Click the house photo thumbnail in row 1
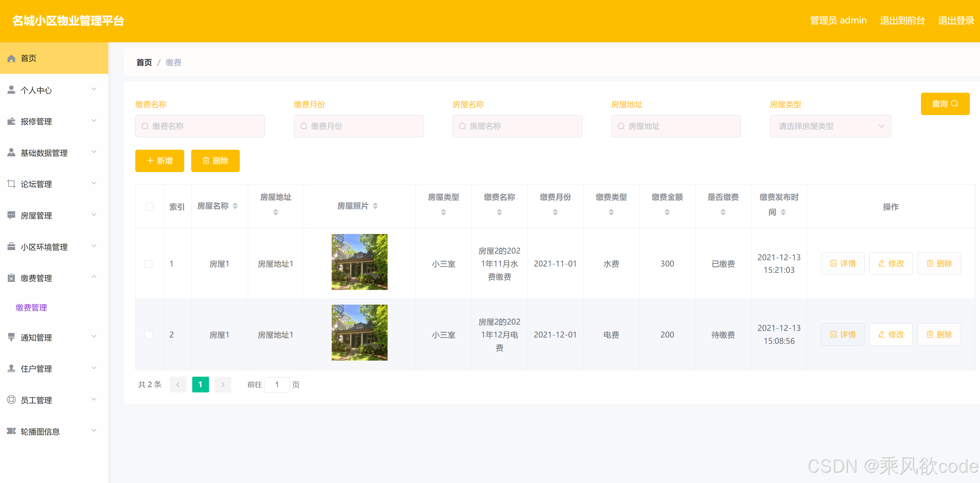980x483 pixels. point(359,262)
